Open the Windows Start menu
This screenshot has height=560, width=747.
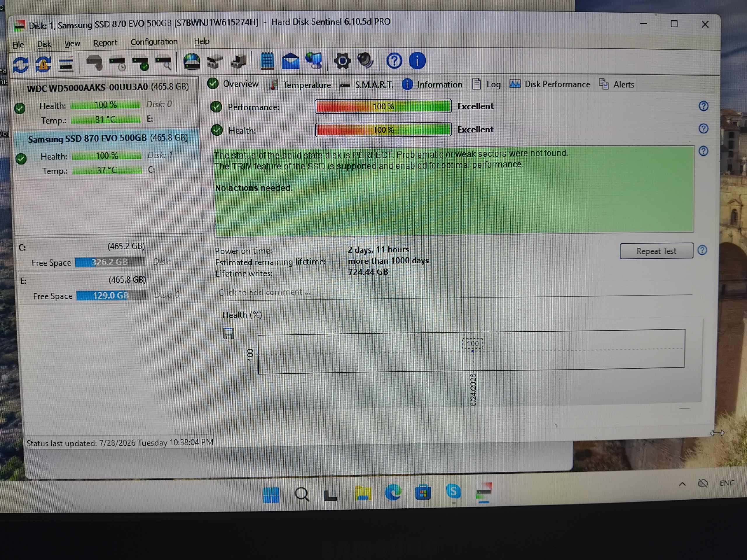tap(271, 495)
